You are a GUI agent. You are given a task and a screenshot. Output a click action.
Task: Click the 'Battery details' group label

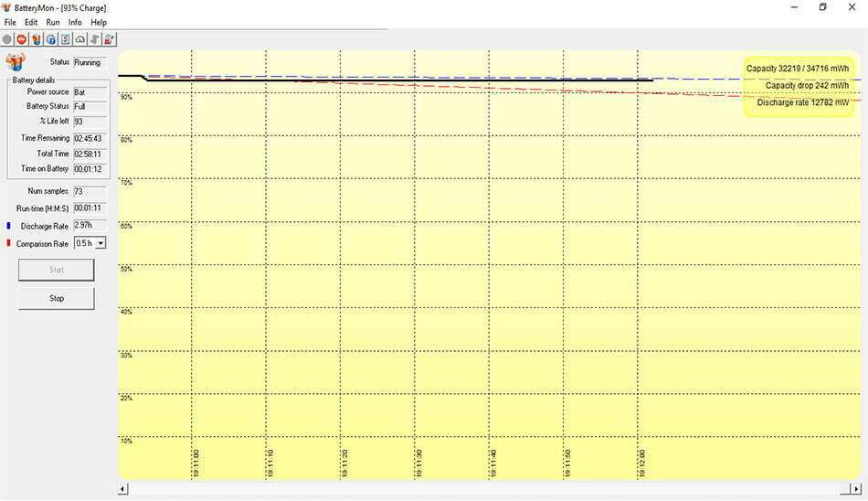pyautogui.click(x=34, y=80)
